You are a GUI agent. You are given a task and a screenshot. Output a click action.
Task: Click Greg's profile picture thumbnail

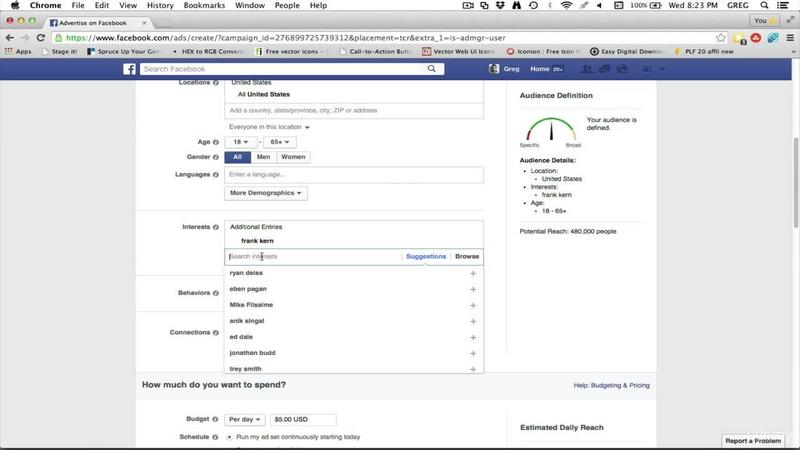click(x=493, y=69)
